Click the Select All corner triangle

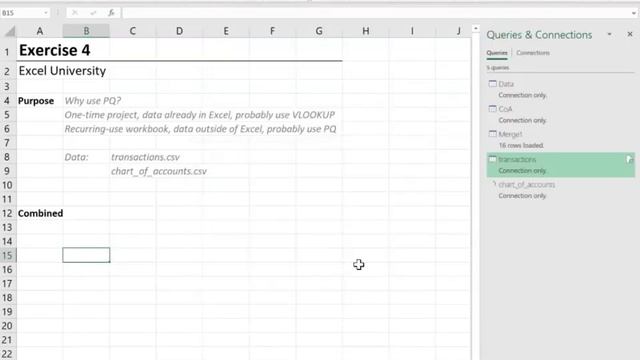(x=10, y=31)
